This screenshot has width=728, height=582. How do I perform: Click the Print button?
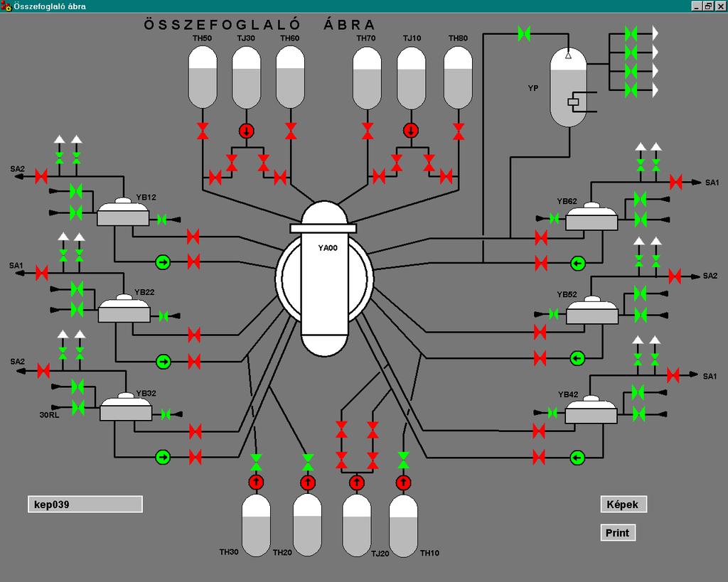coord(618,533)
